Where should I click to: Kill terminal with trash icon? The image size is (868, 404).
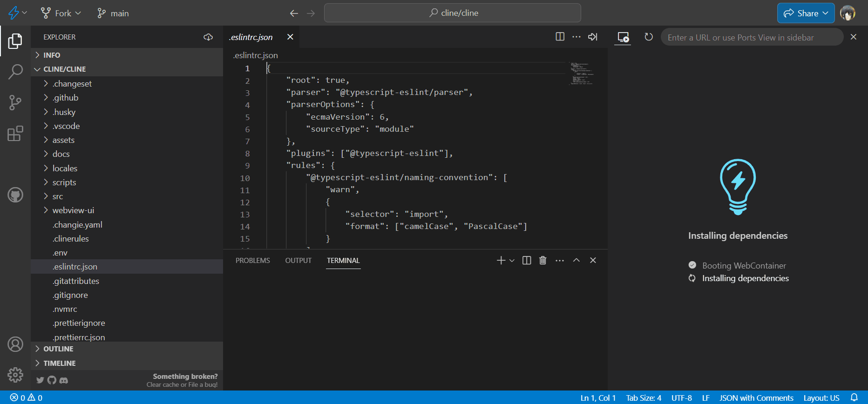tap(543, 260)
